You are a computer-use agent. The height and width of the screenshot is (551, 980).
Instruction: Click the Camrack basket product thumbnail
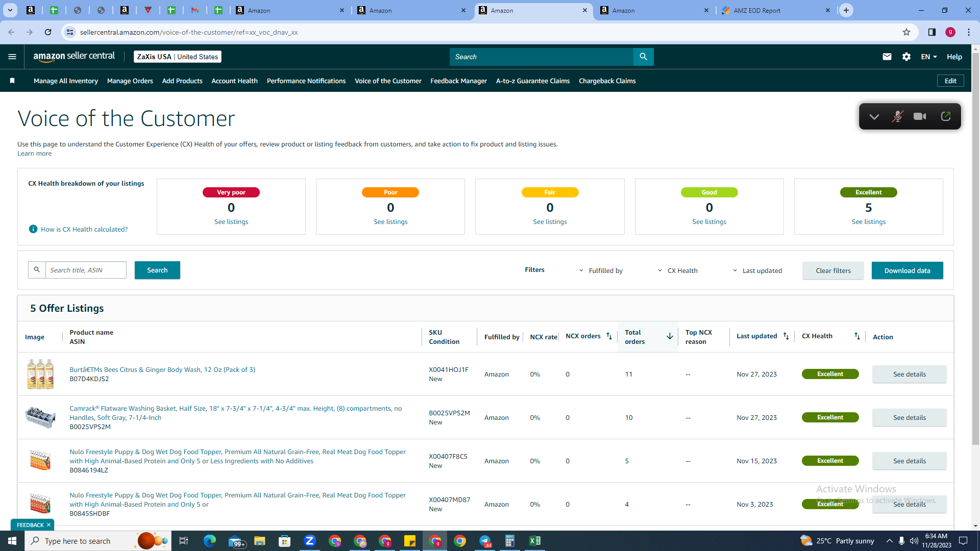[x=40, y=417]
